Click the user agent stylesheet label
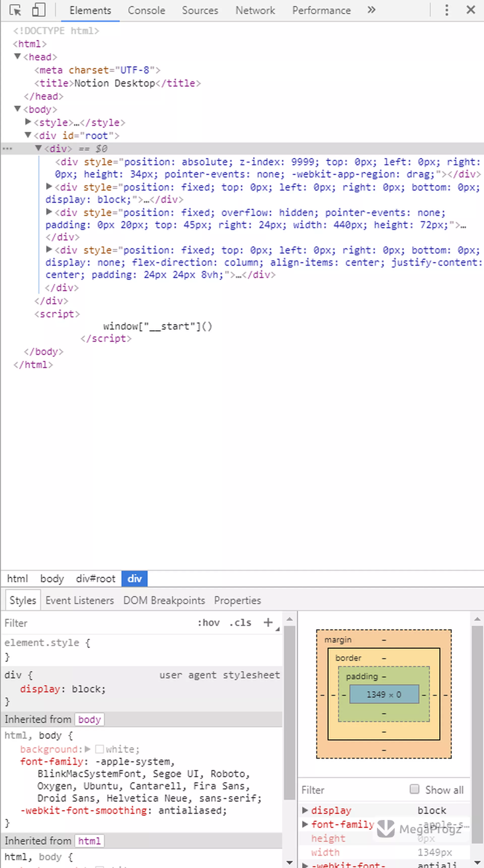The height and width of the screenshot is (868, 484). (x=220, y=675)
